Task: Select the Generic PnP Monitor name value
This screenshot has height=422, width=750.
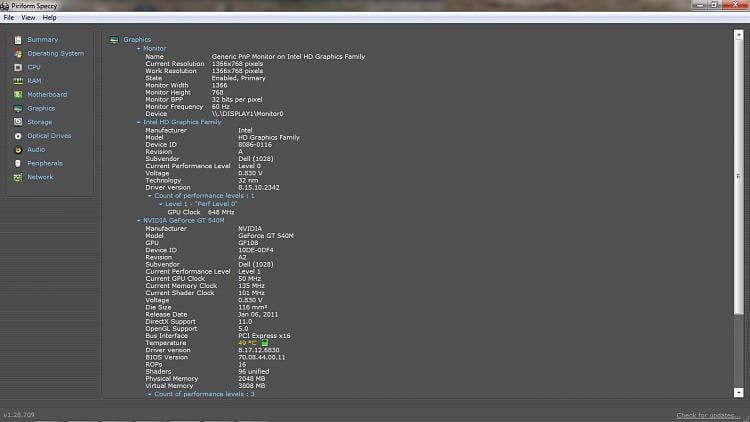Action: pyautogui.click(x=288, y=56)
